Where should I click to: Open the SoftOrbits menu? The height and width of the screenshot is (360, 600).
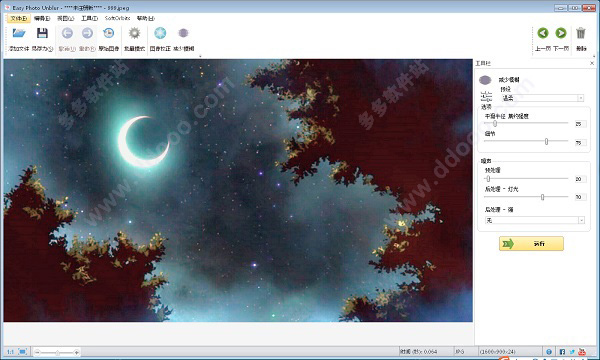pyautogui.click(x=117, y=18)
